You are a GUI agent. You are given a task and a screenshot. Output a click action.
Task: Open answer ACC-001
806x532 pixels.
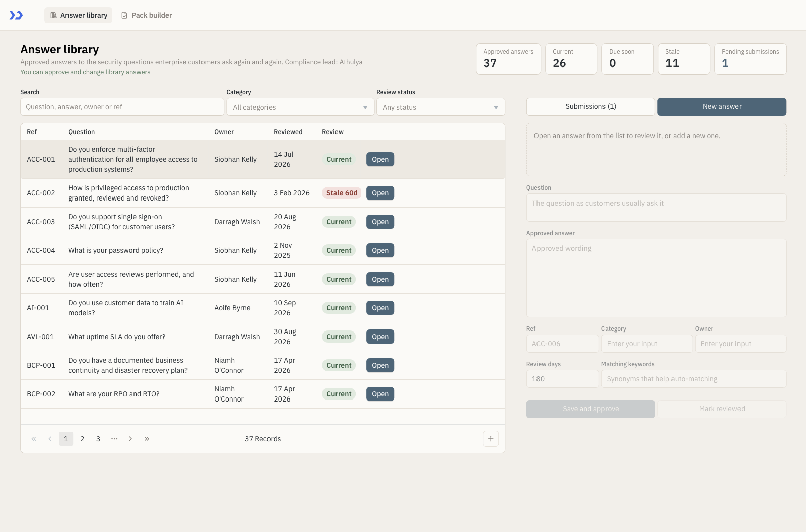tap(380, 159)
